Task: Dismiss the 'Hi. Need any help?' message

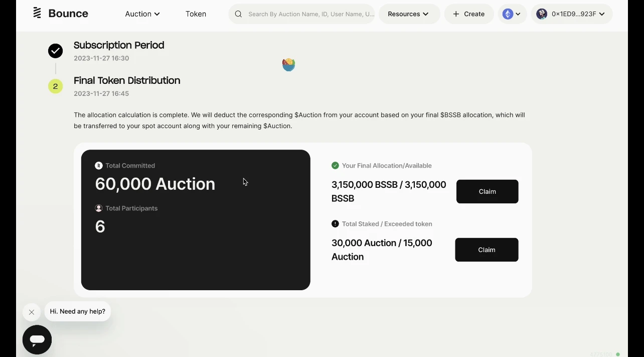Action: (x=31, y=312)
